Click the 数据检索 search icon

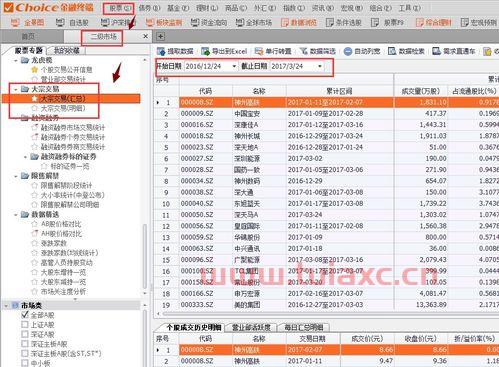[x=392, y=51]
